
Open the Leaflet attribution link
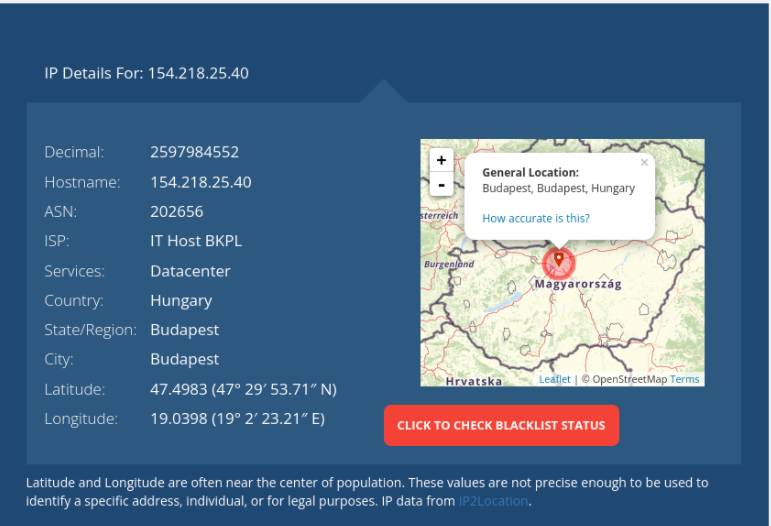pos(554,380)
